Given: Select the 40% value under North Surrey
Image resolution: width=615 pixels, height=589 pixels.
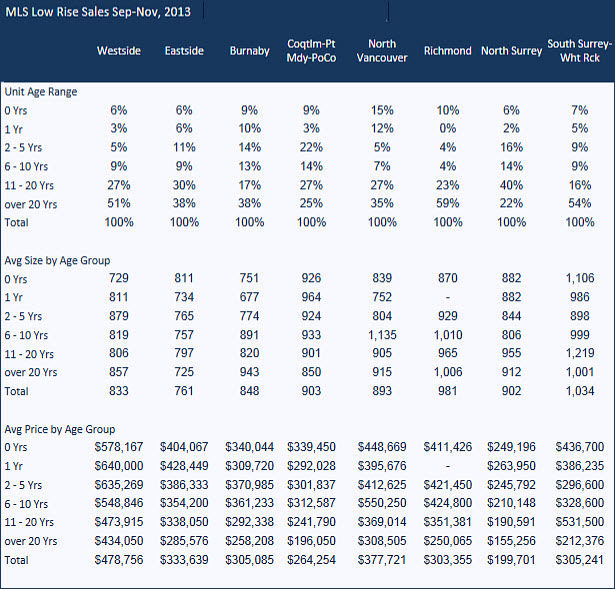Looking at the screenshot, I should click(x=511, y=185).
